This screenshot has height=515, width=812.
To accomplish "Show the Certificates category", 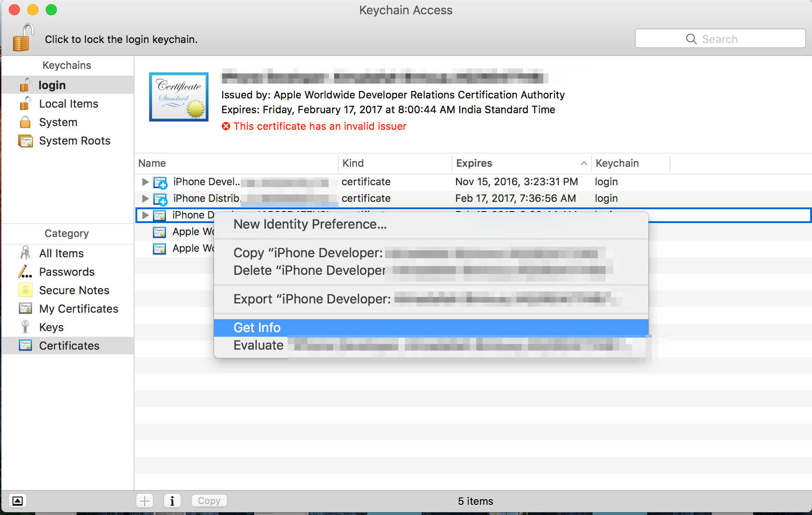I will tap(67, 345).
